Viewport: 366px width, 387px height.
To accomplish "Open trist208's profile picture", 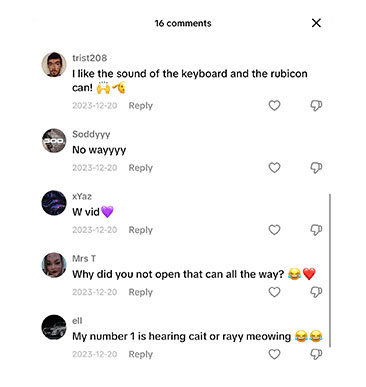I will click(54, 64).
